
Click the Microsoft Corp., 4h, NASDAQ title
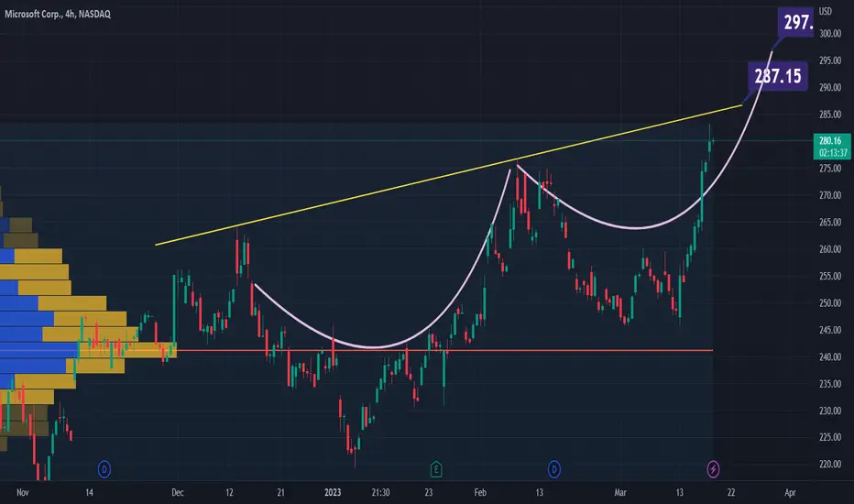[58, 14]
